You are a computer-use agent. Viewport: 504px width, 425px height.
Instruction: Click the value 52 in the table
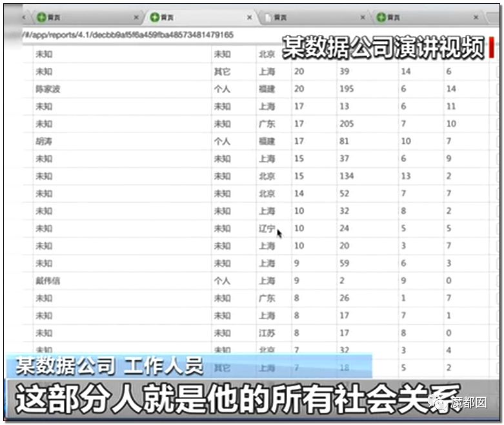coord(345,193)
